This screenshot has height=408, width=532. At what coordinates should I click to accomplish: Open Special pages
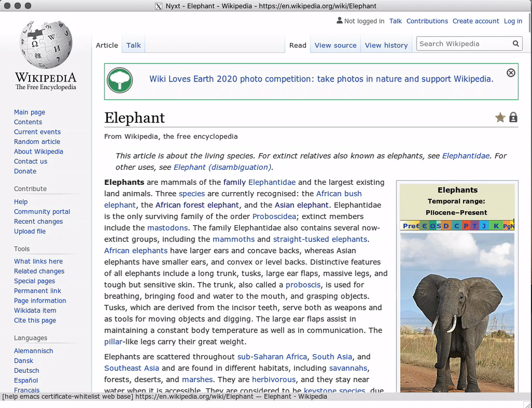coord(34,281)
